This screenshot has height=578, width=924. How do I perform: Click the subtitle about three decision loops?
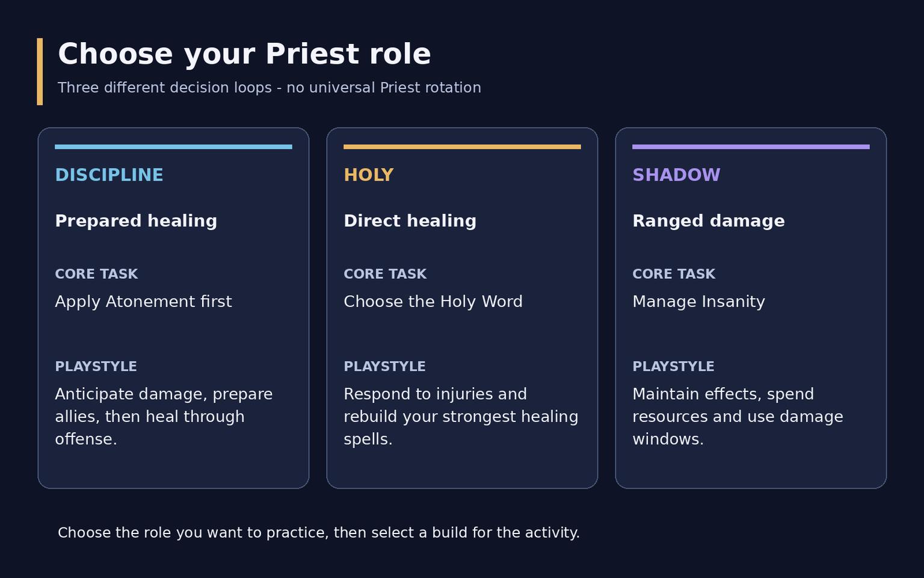point(269,88)
